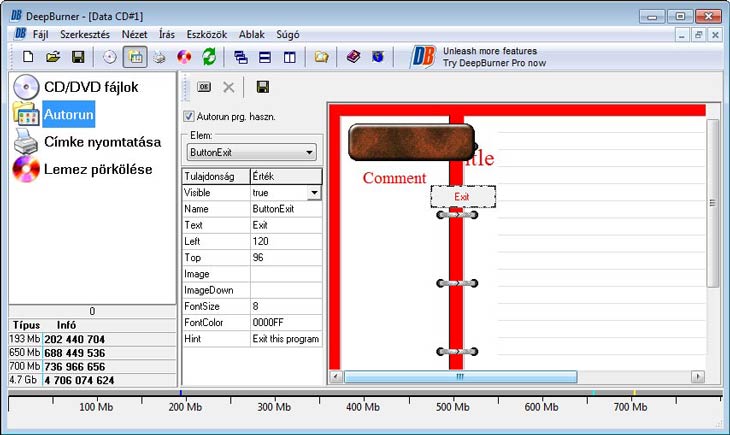730x435 pixels.
Task: Click the Lemez pörkölése disc icon
Action: tap(26, 169)
